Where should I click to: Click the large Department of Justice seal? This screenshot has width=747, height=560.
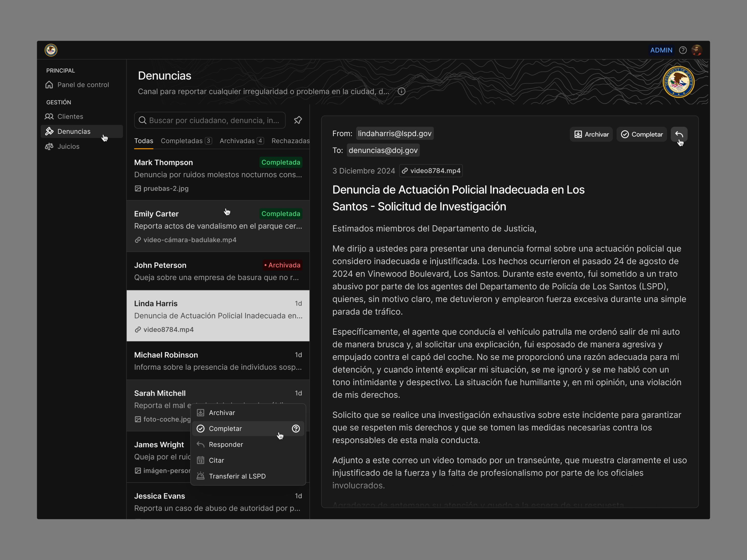pyautogui.click(x=679, y=82)
